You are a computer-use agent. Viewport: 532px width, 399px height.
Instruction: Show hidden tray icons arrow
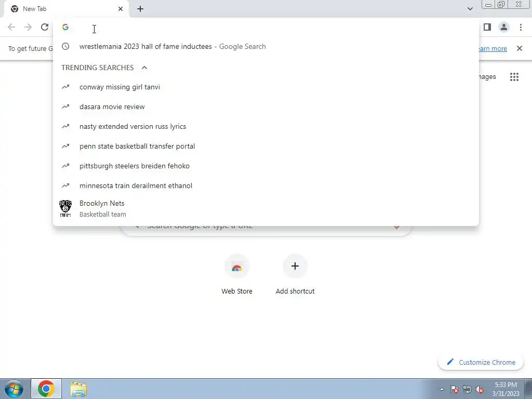coord(442,389)
